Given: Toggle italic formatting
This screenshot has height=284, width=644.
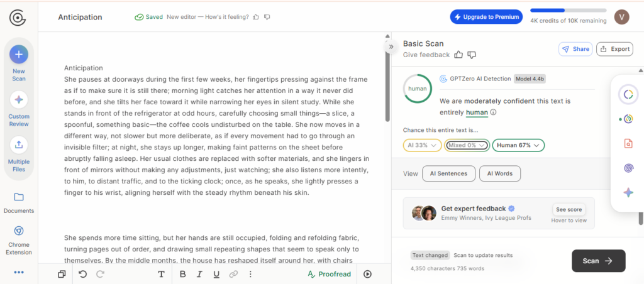Looking at the screenshot, I should [x=199, y=274].
